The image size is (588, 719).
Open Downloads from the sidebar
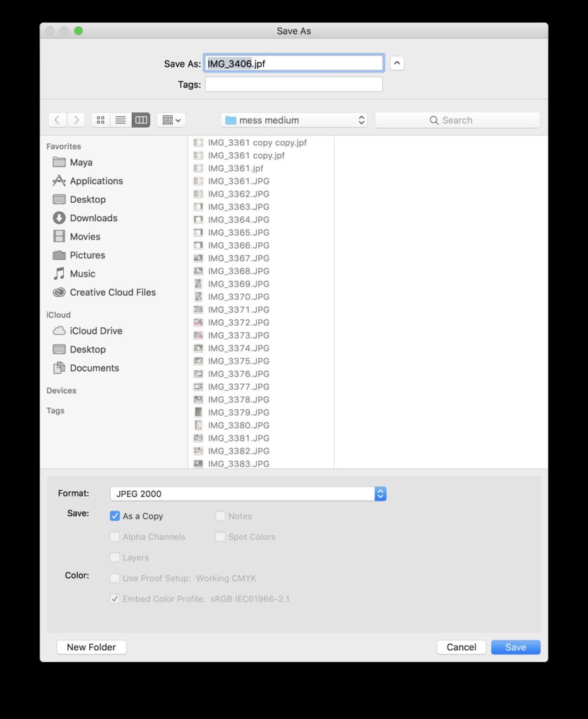tap(92, 218)
